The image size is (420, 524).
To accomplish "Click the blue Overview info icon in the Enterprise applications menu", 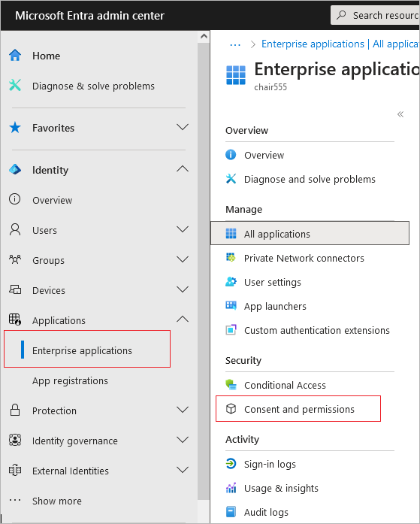I will pos(231,155).
